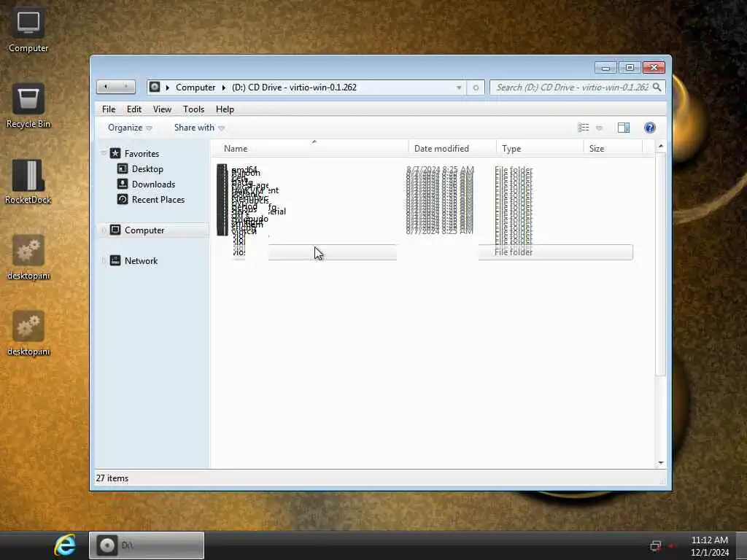
Task: Open the Organize dropdown
Action: tap(130, 128)
